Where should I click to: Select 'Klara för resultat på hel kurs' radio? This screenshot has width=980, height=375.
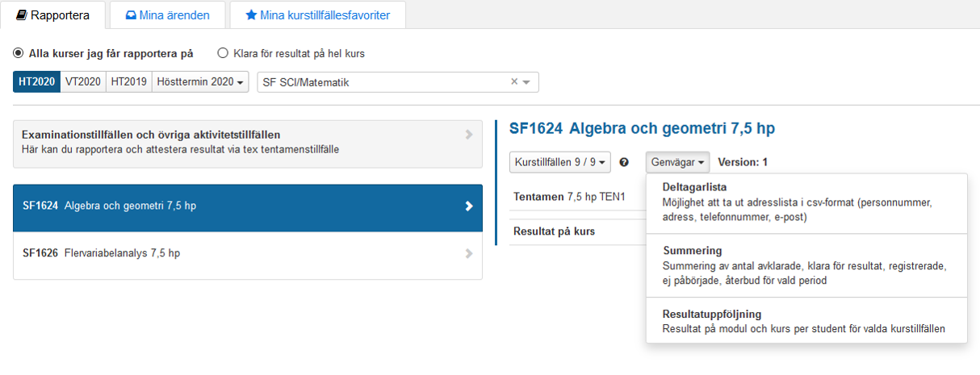[223, 54]
